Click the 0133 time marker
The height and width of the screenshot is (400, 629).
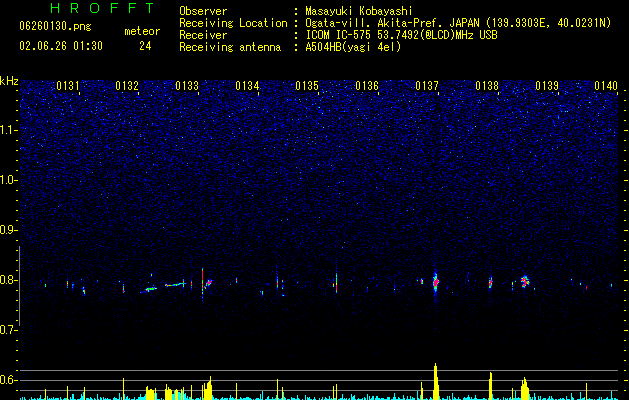(187, 86)
